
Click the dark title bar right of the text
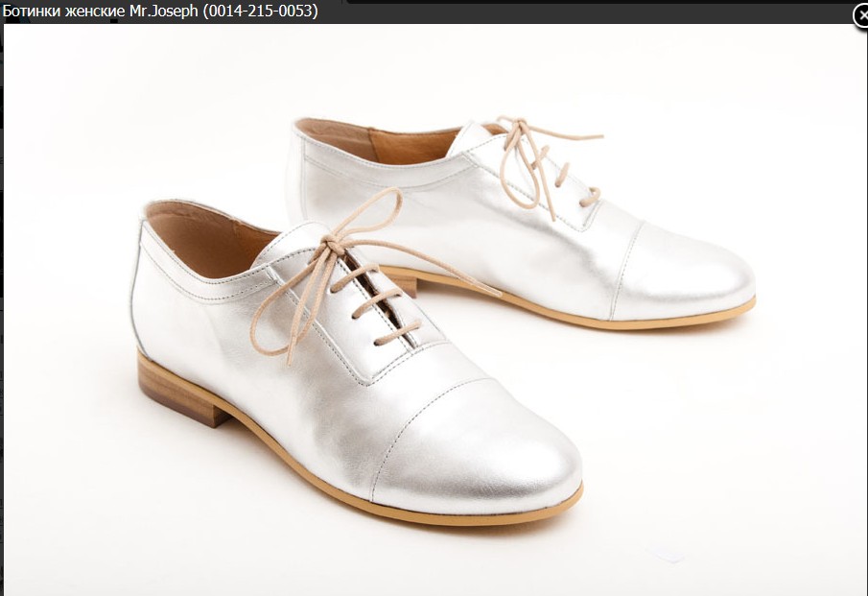click(575, 12)
